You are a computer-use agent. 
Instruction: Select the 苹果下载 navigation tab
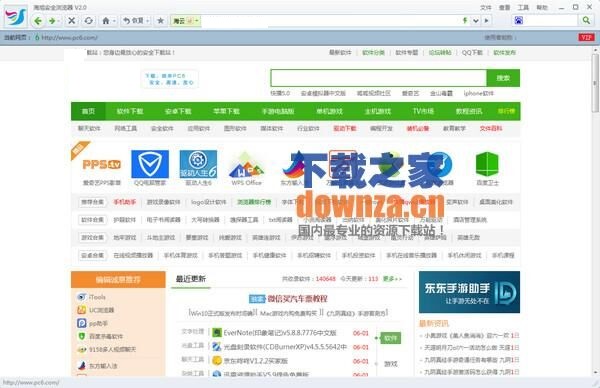(226, 111)
